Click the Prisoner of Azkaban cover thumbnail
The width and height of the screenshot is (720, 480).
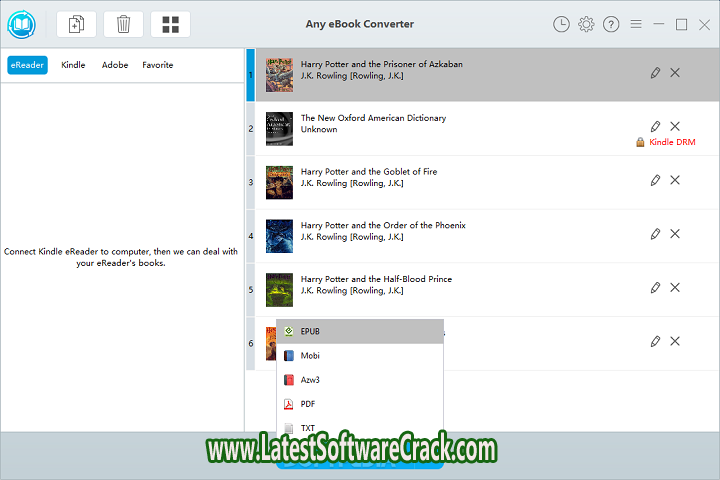pyautogui.click(x=279, y=75)
